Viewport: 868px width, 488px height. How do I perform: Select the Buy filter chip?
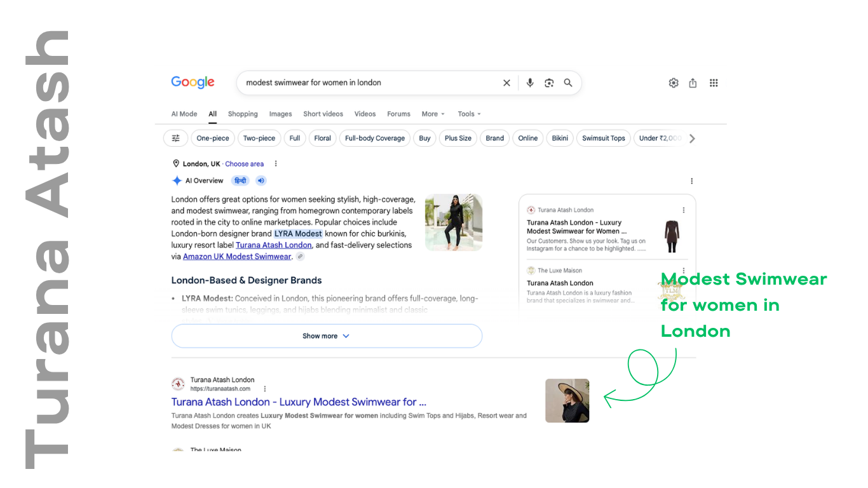425,138
